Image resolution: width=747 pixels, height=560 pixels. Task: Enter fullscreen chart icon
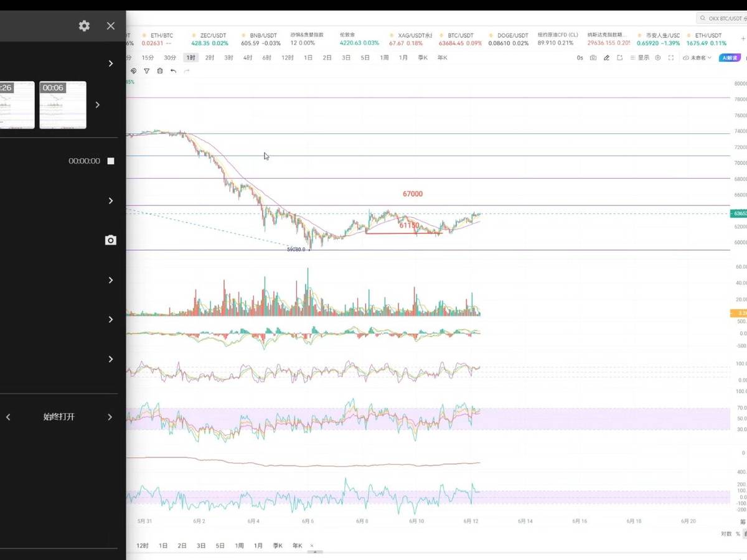click(x=670, y=58)
